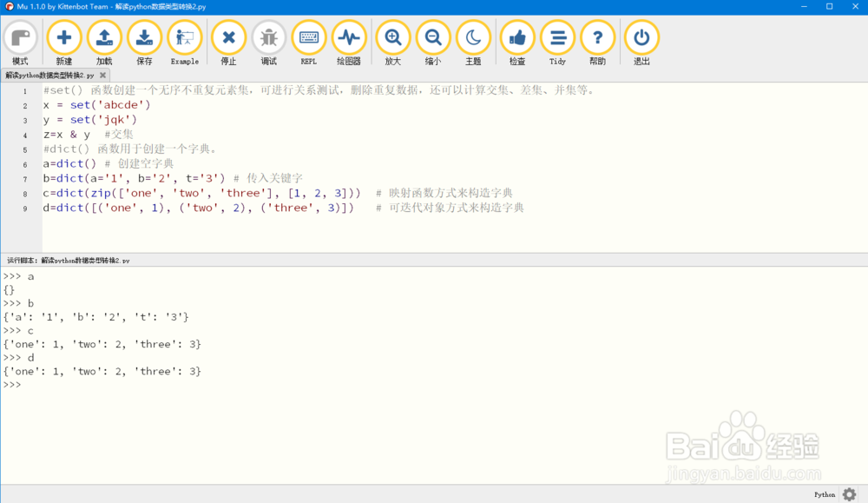Create a new file with 新建

click(x=63, y=41)
